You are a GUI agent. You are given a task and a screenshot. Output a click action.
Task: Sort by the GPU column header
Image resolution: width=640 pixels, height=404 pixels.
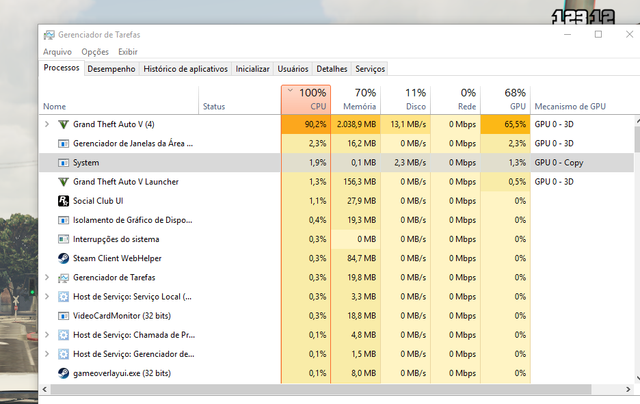(505, 100)
